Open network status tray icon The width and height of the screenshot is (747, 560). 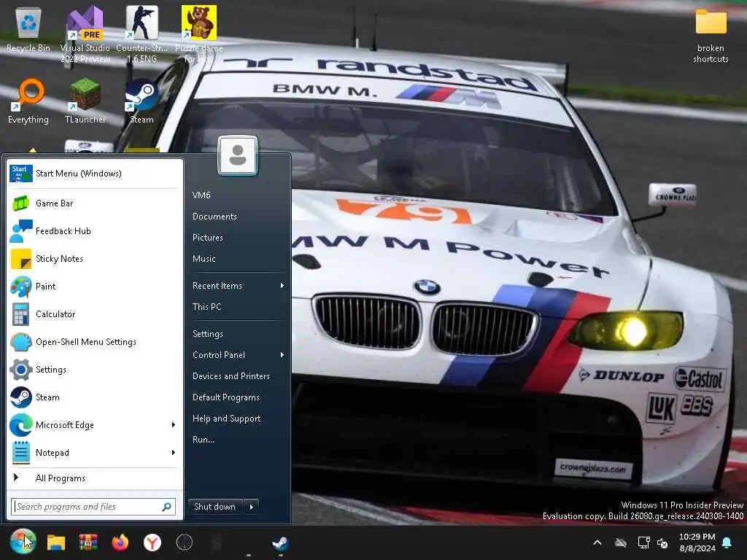tap(643, 542)
